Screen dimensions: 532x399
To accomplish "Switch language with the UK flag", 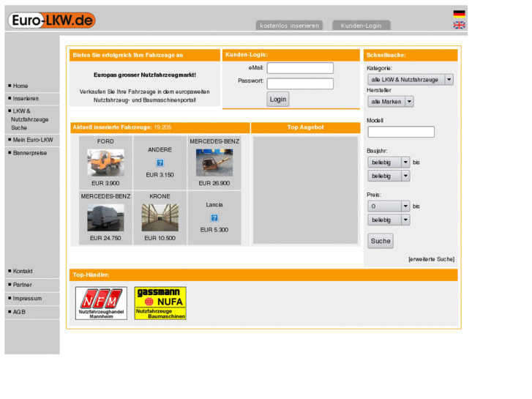I will coord(459,25).
